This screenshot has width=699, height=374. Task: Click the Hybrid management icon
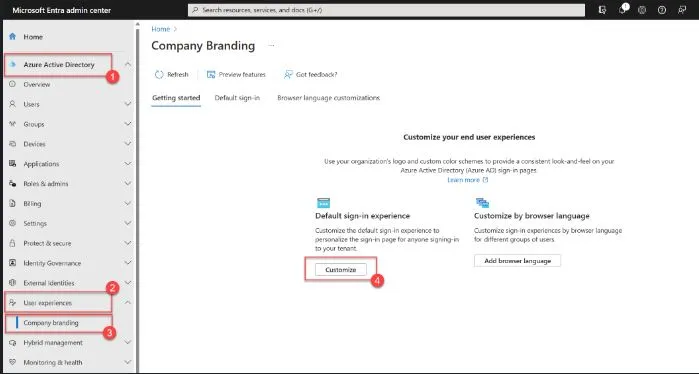tap(12, 342)
